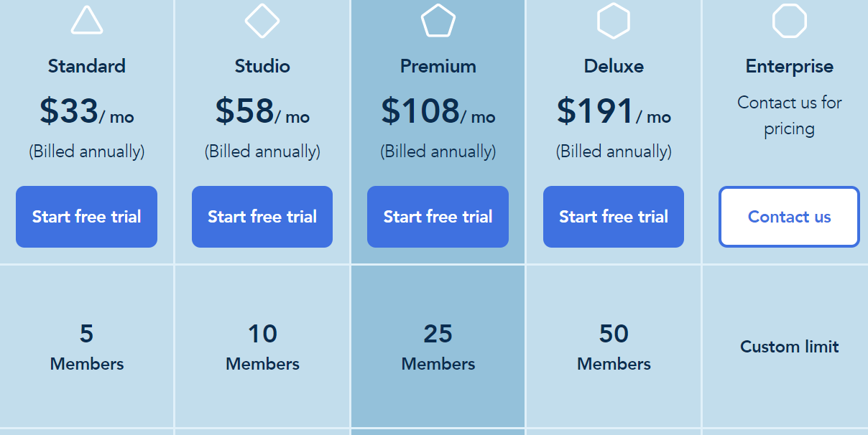This screenshot has width=868, height=435.
Task: Select the Standard plan heading
Action: (x=87, y=66)
